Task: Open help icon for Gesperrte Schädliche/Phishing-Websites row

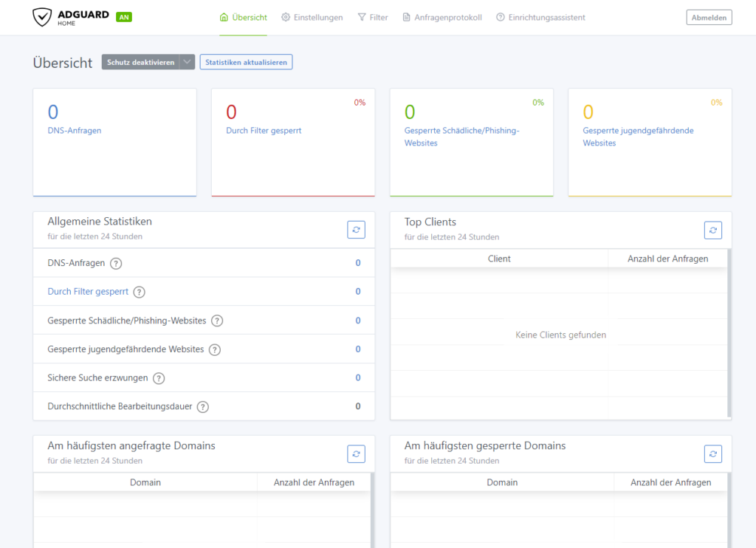Action: tap(218, 321)
